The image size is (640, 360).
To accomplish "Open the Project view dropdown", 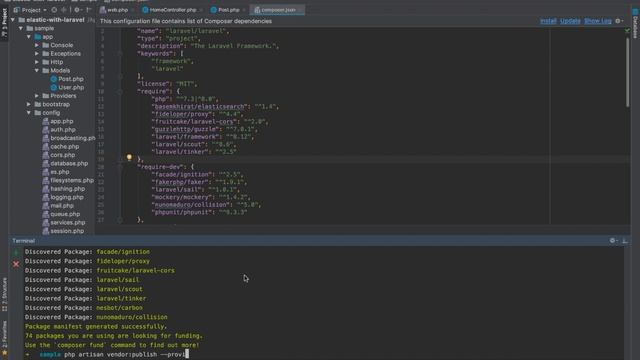I will pyautogui.click(x=31, y=10).
